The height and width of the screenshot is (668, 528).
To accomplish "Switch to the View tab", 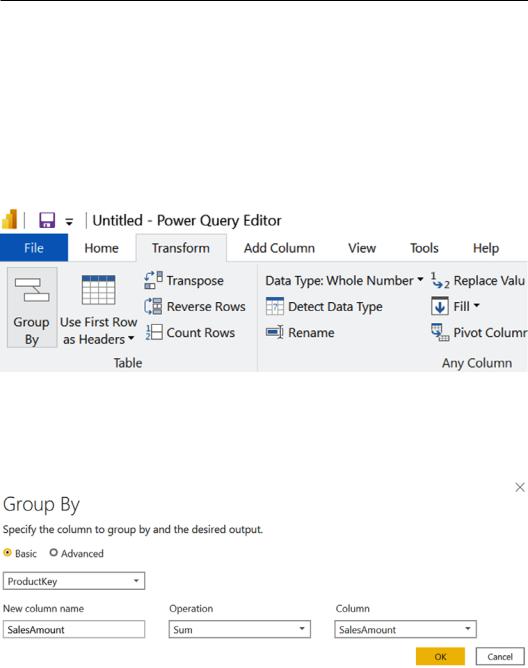I will [x=362, y=248].
